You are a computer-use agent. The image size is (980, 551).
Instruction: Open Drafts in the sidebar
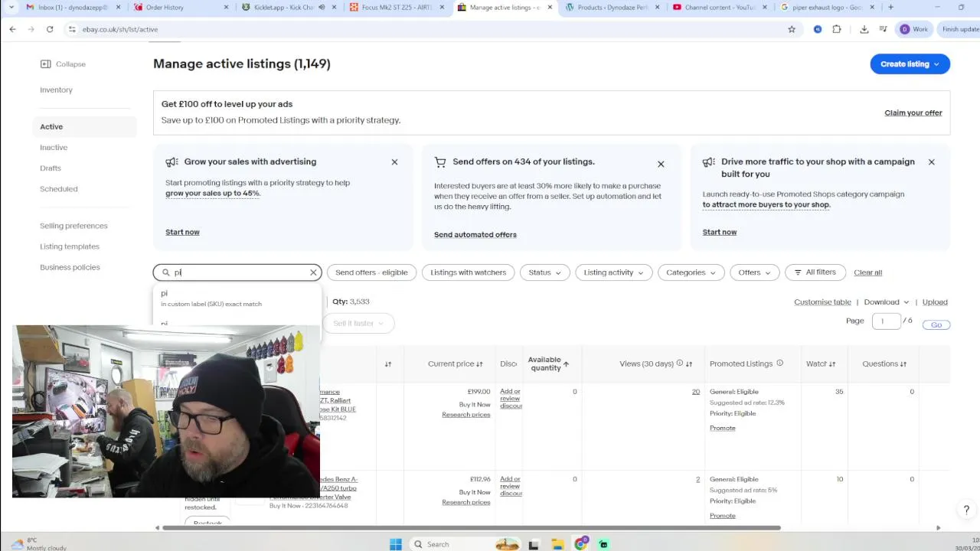click(x=51, y=168)
